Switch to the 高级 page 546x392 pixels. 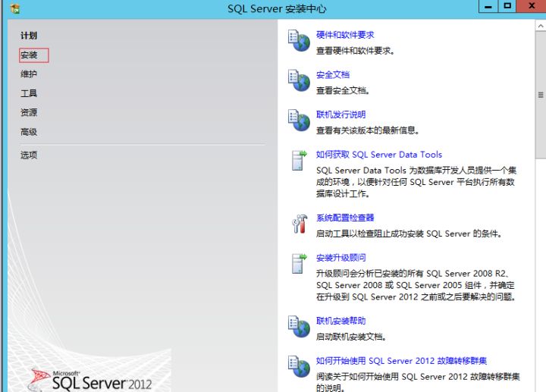coord(29,132)
